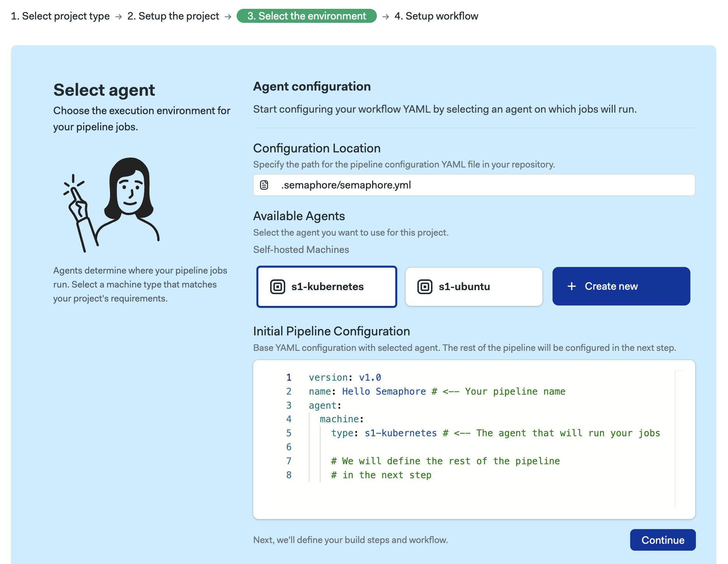Screen dimensions: 728x564
Task: Click the Initial Pipeline Configuration heading
Action: click(x=331, y=331)
